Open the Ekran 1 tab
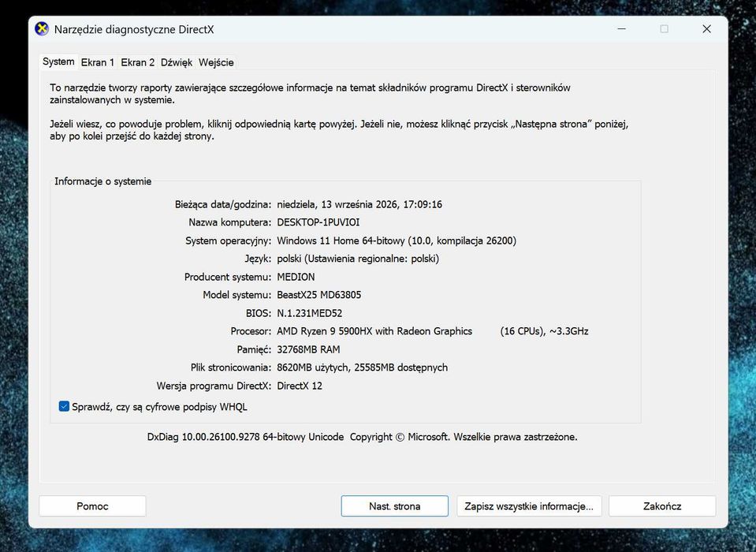 98,62
